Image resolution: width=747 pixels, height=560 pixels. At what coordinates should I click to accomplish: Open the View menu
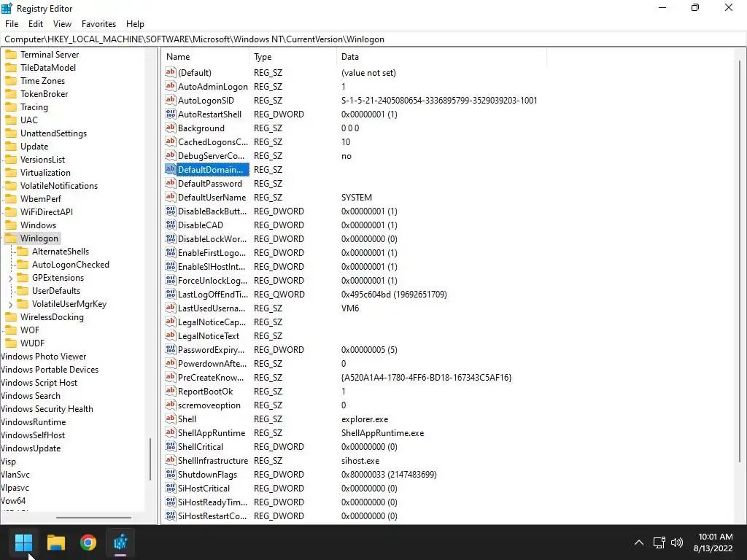(x=62, y=24)
